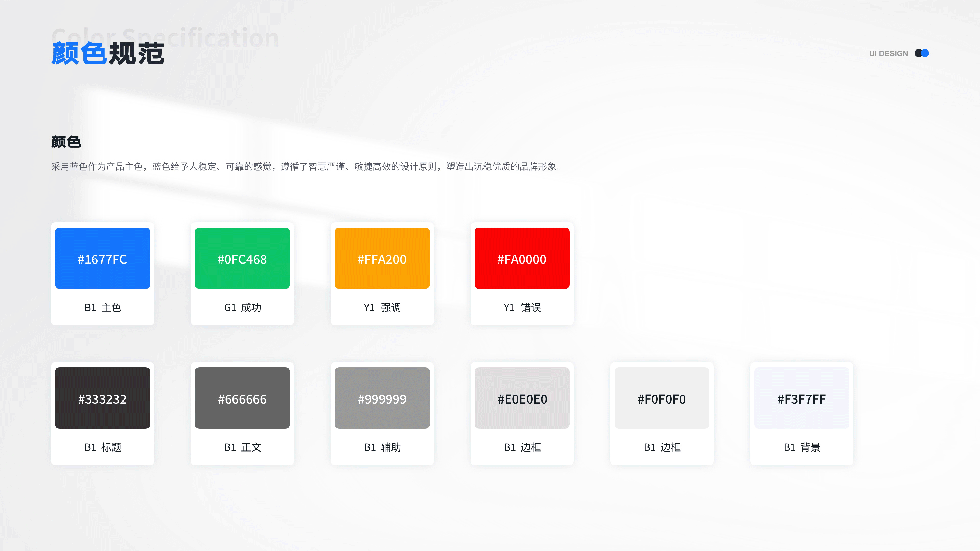The width and height of the screenshot is (980, 551).
Task: Click the #E0E0E0 border swatch
Action: 522,398
